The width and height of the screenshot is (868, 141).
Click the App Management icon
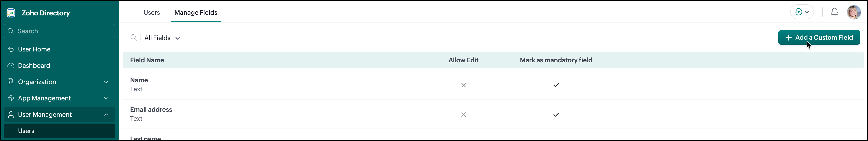11,98
